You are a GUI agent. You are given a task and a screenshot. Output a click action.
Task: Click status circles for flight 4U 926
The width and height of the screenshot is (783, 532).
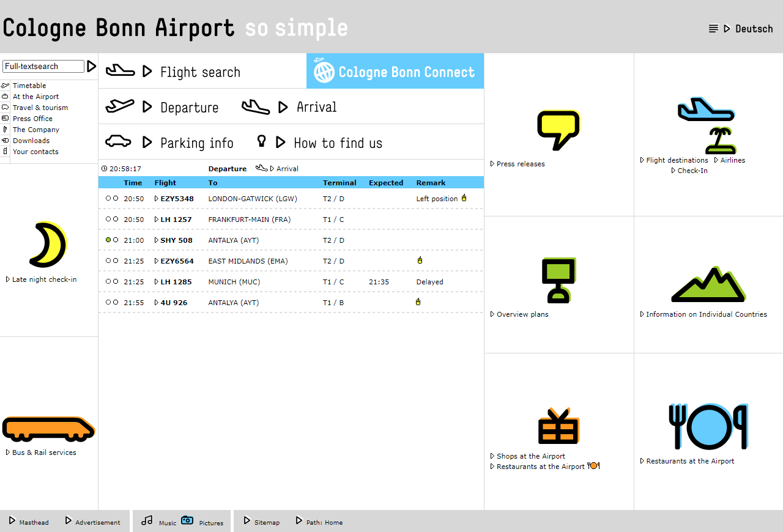click(112, 302)
